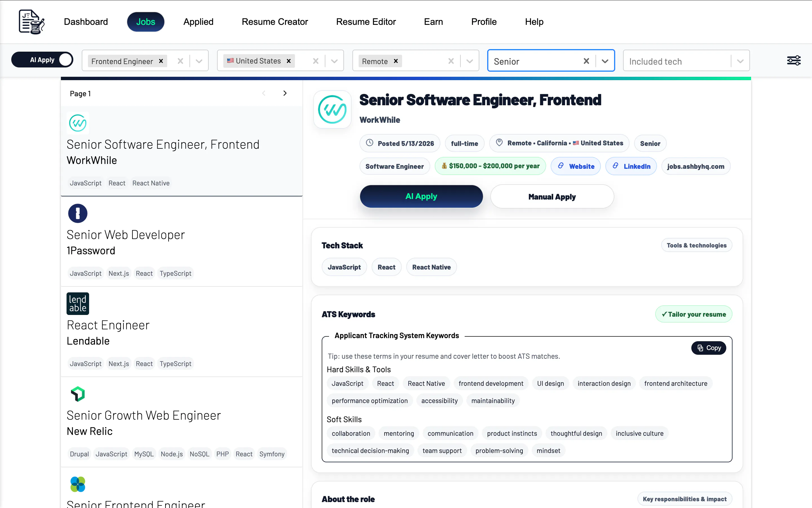Clear the work type filter selections
This screenshot has width=812, height=508.
[x=451, y=61]
